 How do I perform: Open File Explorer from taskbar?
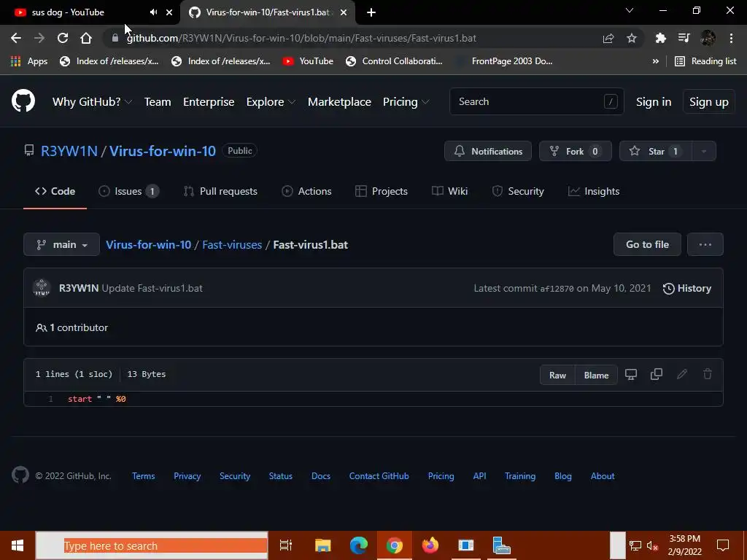point(322,545)
